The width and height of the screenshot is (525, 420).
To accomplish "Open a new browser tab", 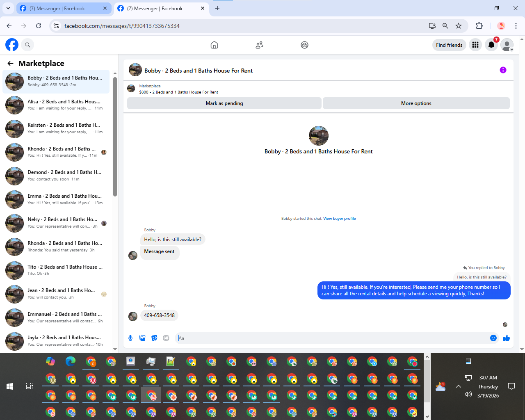I will 217,8.
